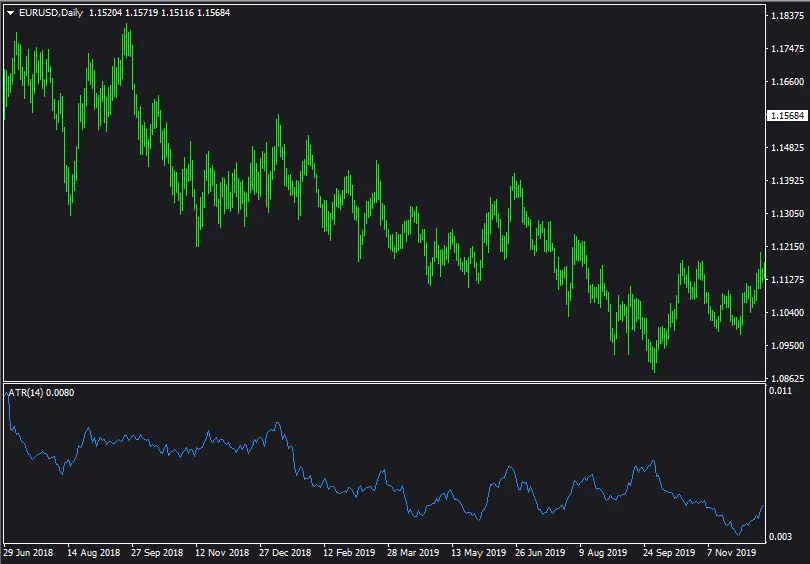Image resolution: width=810 pixels, height=564 pixels.
Task: Click the 1.13925 price scale value
Action: point(787,181)
